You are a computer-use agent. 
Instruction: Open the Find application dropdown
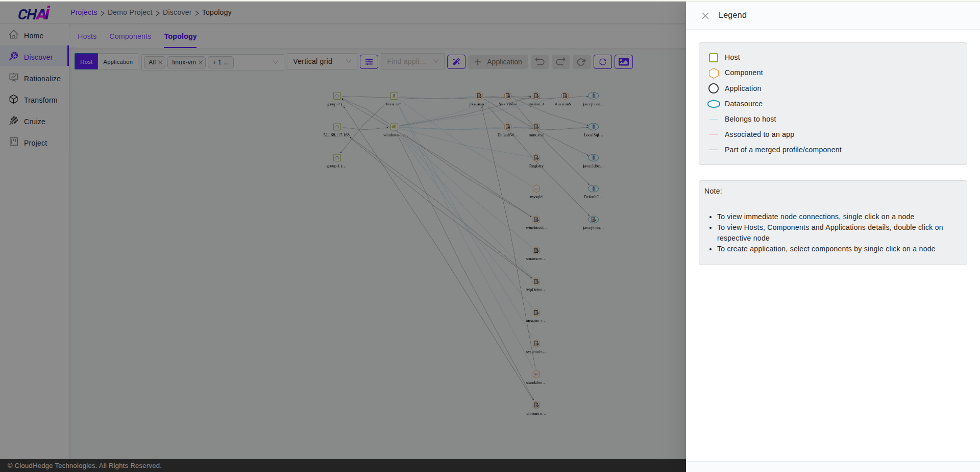pyautogui.click(x=412, y=62)
